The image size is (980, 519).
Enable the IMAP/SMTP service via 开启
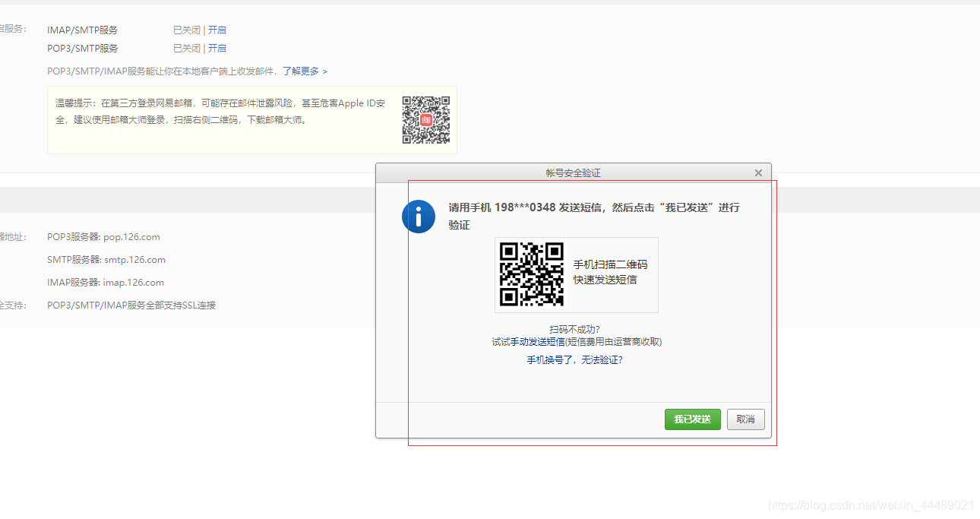coord(217,30)
